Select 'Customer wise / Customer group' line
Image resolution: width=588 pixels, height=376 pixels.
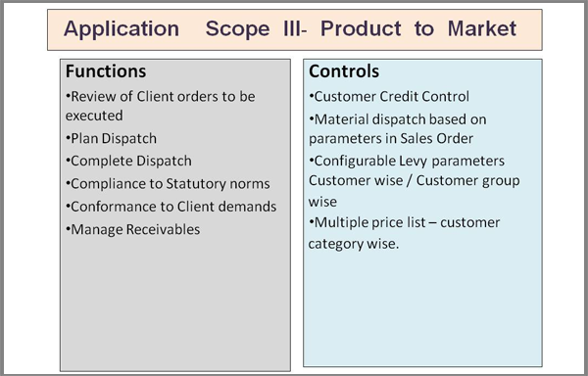click(x=414, y=180)
